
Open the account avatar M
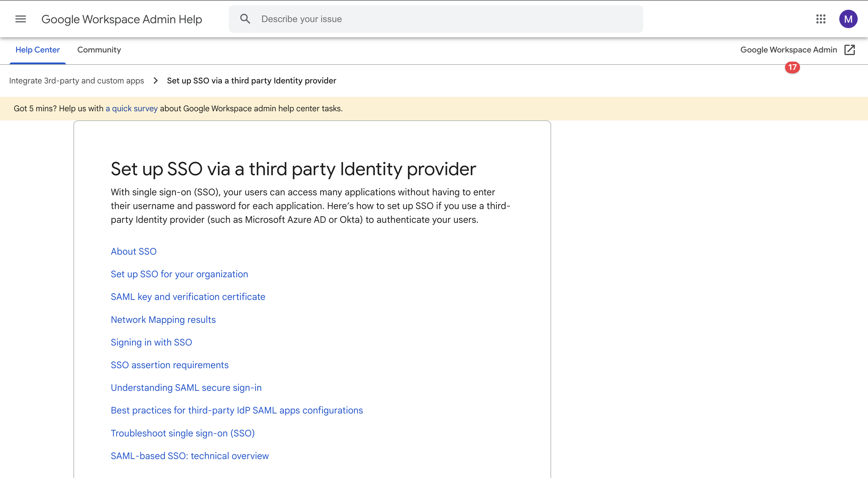pos(848,19)
